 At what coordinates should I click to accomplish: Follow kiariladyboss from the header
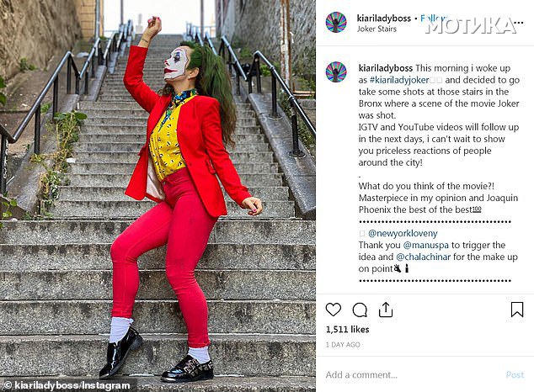(x=433, y=18)
